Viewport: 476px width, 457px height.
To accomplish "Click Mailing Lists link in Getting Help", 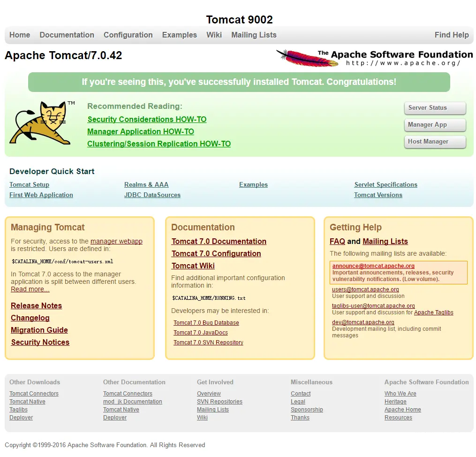I will [x=385, y=241].
